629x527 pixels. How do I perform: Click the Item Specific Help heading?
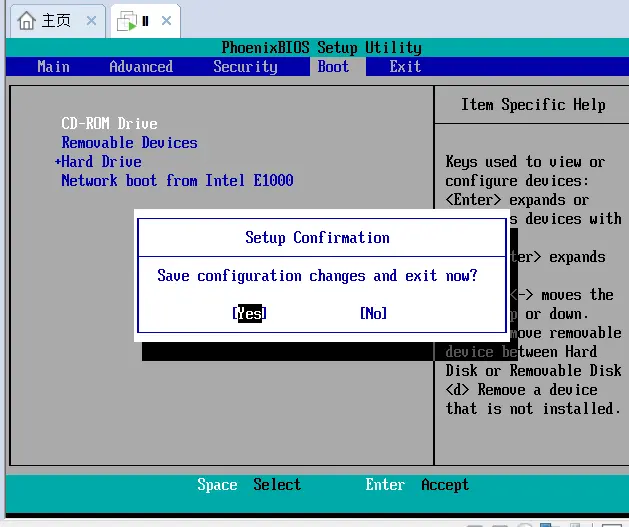pos(533,105)
